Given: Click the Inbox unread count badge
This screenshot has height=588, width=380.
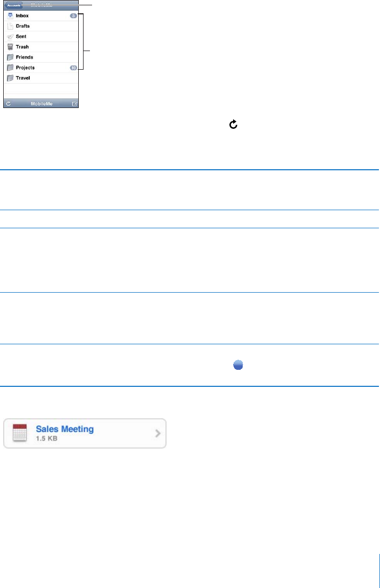Looking at the screenshot, I should (73, 16).
